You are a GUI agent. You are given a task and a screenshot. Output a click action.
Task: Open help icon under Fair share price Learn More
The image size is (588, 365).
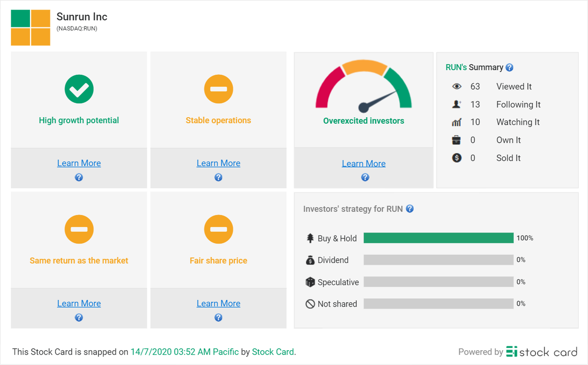(x=219, y=317)
